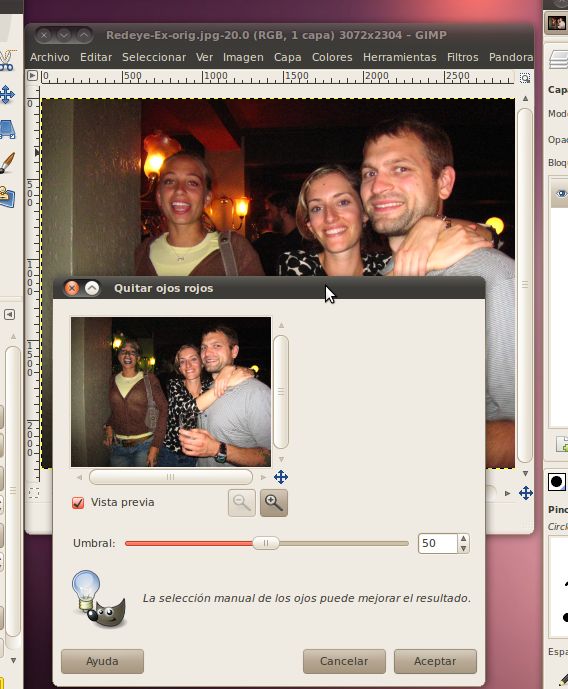Select the Paintbrush tool
Viewport: 568px width, 689px height.
pyautogui.click(x=7, y=163)
